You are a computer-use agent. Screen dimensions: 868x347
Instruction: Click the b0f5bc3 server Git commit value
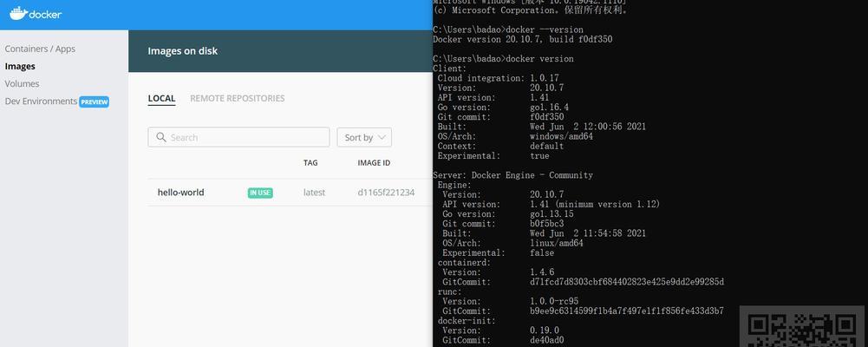pos(547,224)
